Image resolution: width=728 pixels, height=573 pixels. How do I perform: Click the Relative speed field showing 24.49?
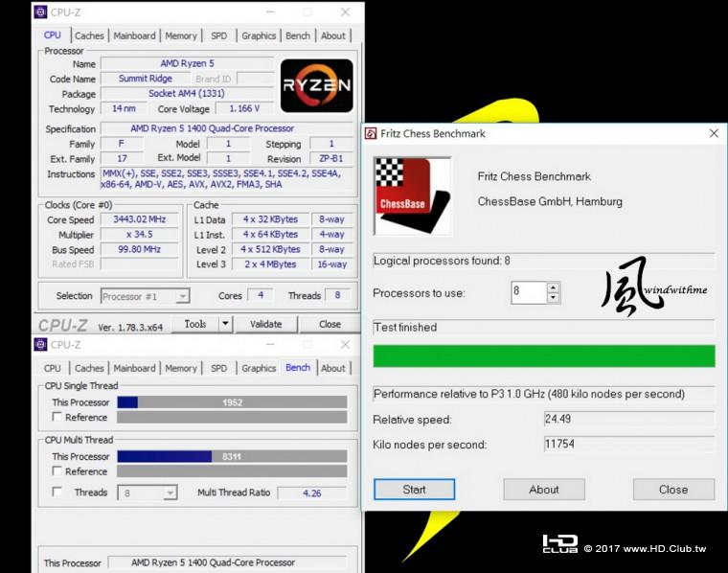tap(629, 419)
